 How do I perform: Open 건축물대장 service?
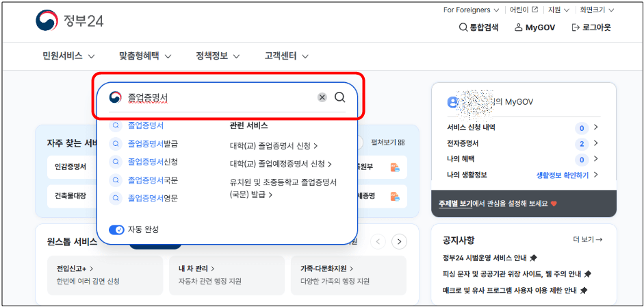[70, 196]
